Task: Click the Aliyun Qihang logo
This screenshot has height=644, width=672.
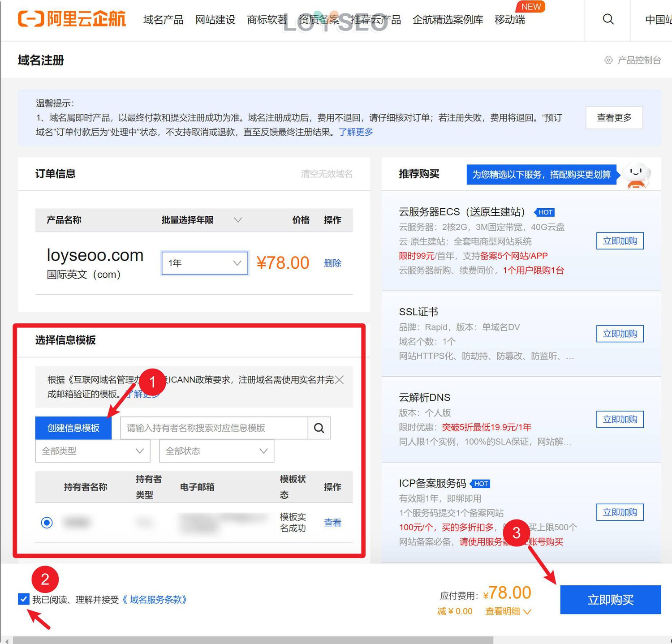Action: (72, 19)
